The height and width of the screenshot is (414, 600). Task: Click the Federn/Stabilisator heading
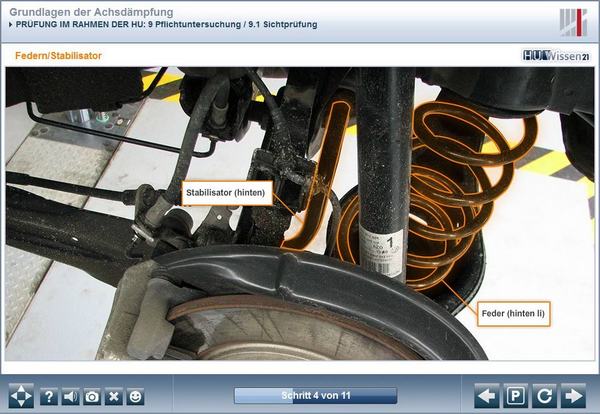59,56
